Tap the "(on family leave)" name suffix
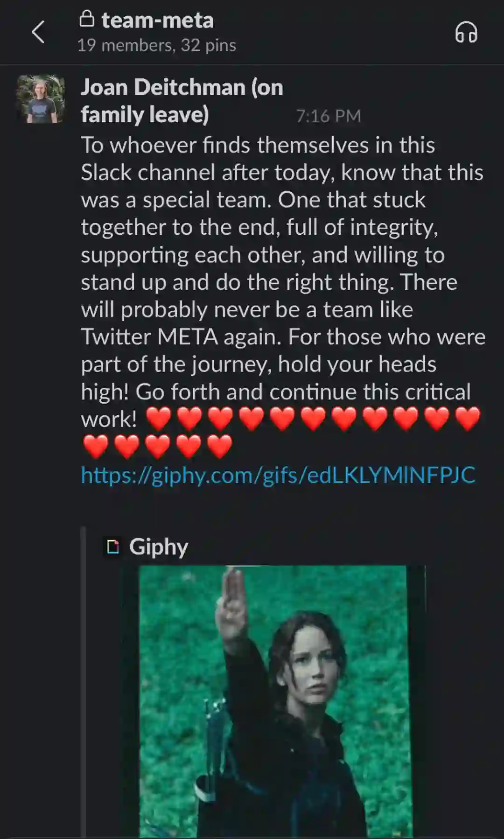The width and height of the screenshot is (504, 839). click(x=182, y=101)
